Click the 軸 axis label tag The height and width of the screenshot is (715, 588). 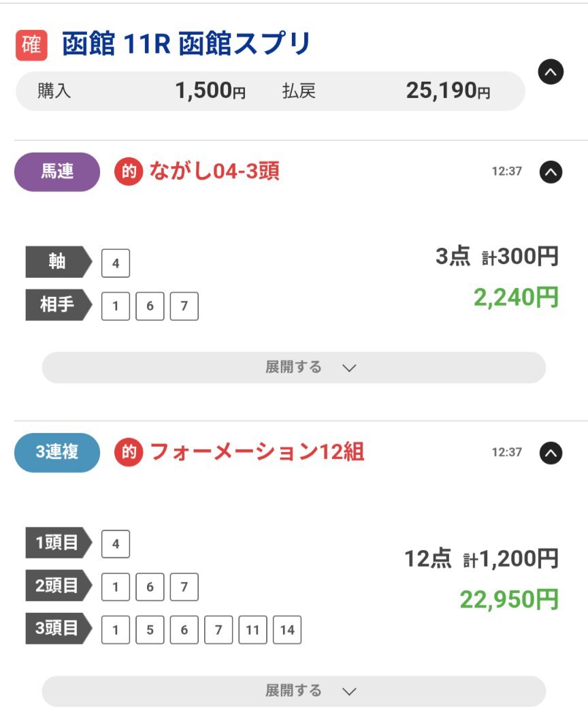coord(59,261)
